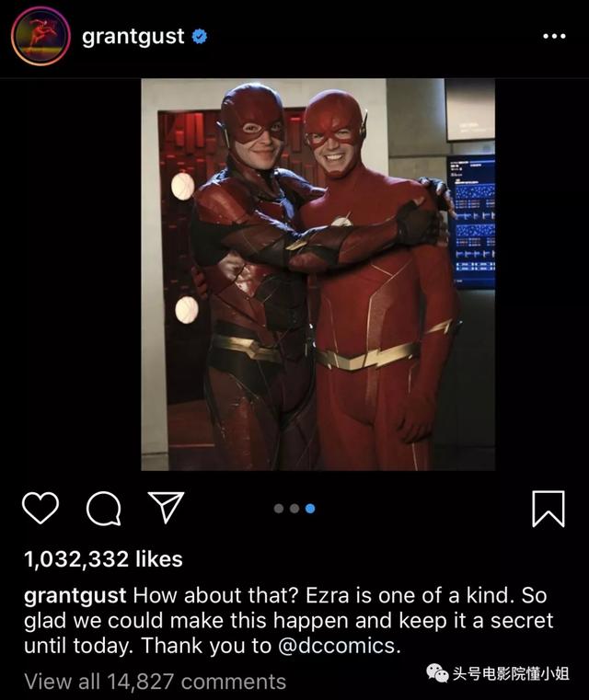Select the active blue carousel dot

(310, 509)
